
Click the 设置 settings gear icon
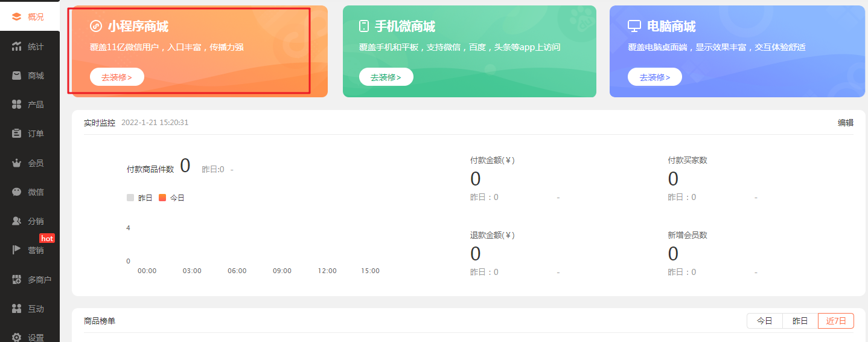click(17, 337)
